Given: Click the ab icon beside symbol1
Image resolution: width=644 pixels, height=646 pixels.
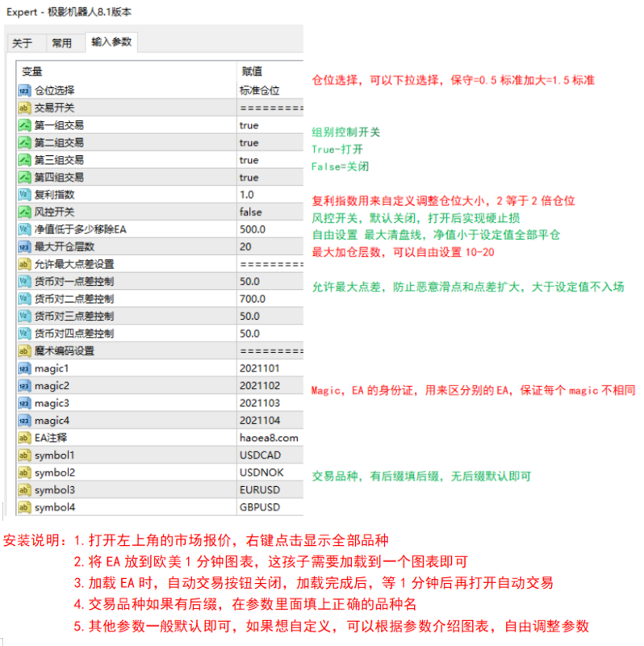Looking at the screenshot, I should tap(23, 455).
